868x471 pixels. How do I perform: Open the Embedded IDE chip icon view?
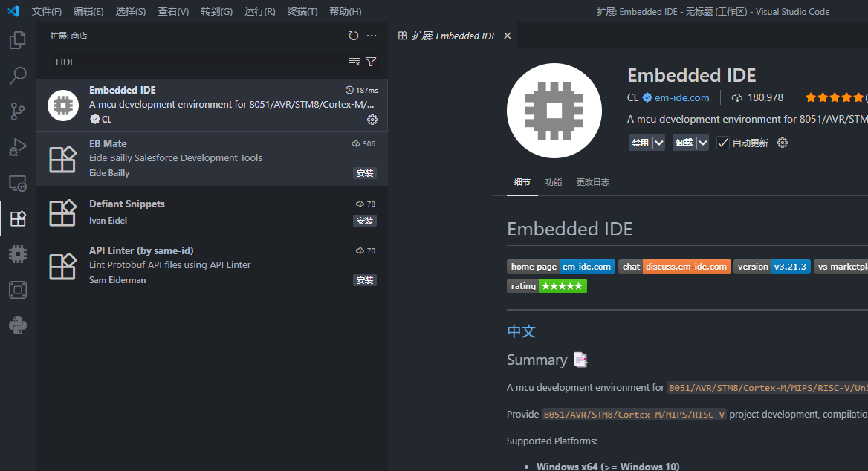tap(18, 254)
